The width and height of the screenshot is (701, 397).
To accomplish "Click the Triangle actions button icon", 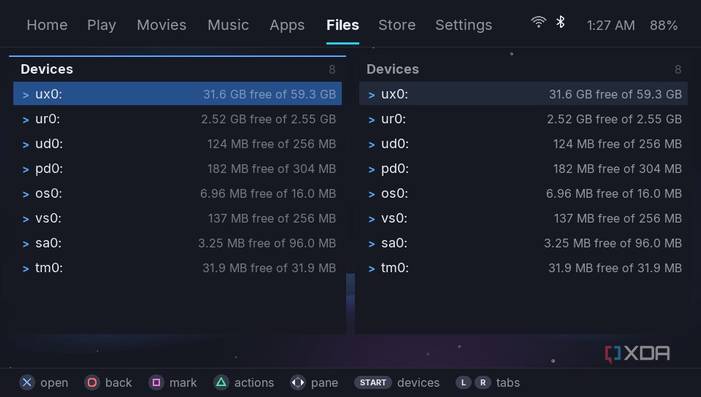I will click(x=221, y=383).
